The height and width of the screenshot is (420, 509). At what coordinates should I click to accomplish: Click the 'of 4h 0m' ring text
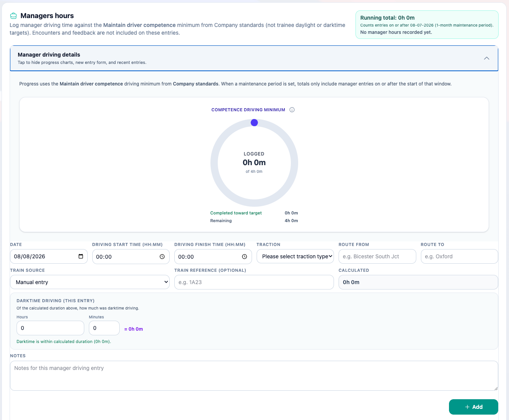254,172
